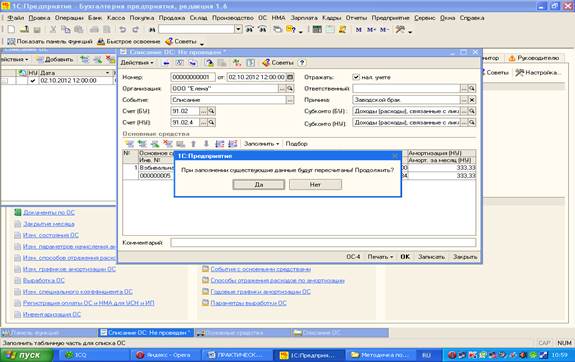Open Действия dropdown in document window
The width and height of the screenshot is (575, 362).
[137, 63]
